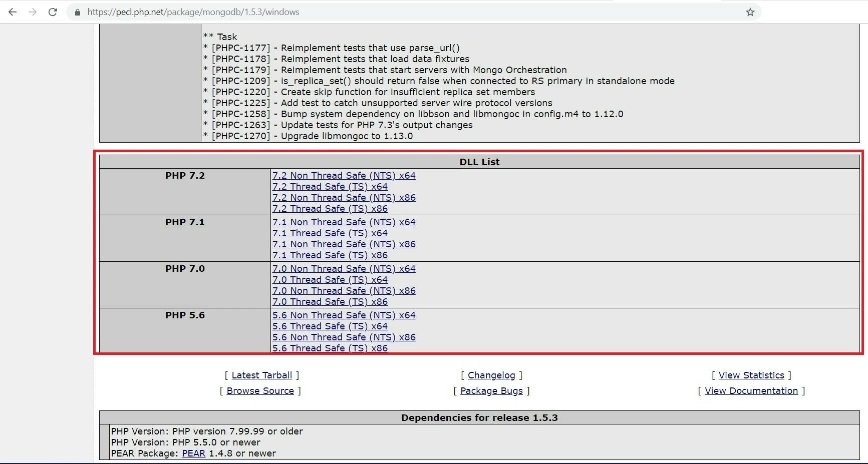Image resolution: width=868 pixels, height=464 pixels.
Task: Download 7.2 Non Thread Safe (NTS) x64 DLL
Action: [344, 176]
